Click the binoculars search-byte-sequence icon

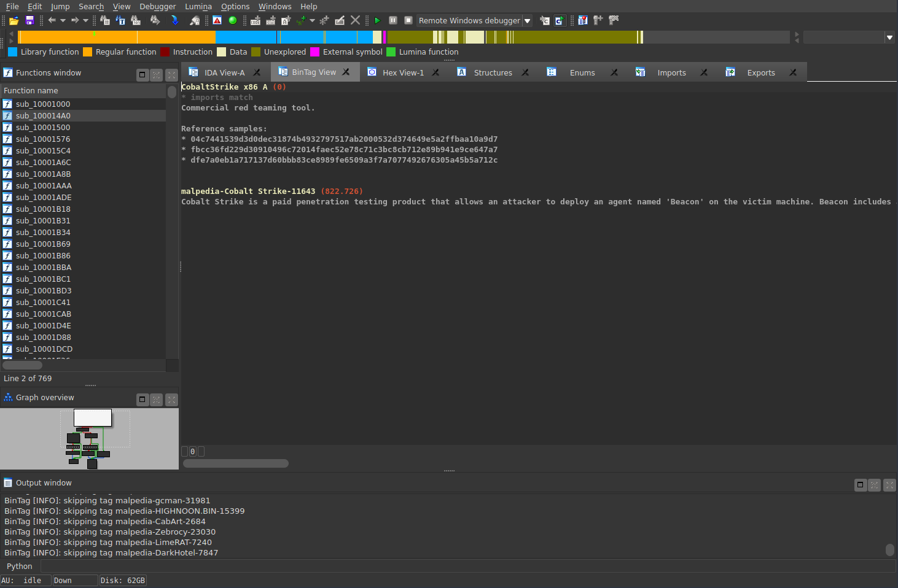(136, 20)
